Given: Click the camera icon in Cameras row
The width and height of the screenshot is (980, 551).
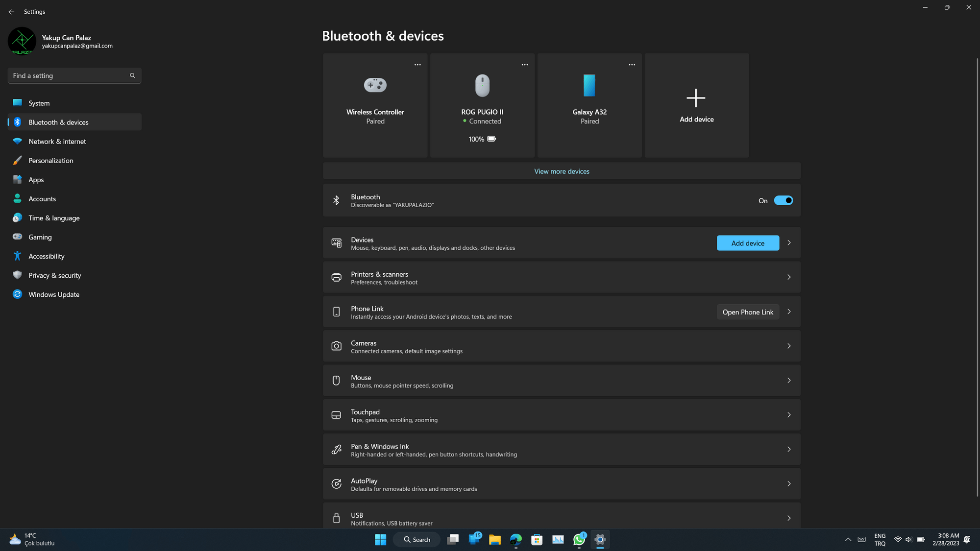Looking at the screenshot, I should tap(336, 346).
